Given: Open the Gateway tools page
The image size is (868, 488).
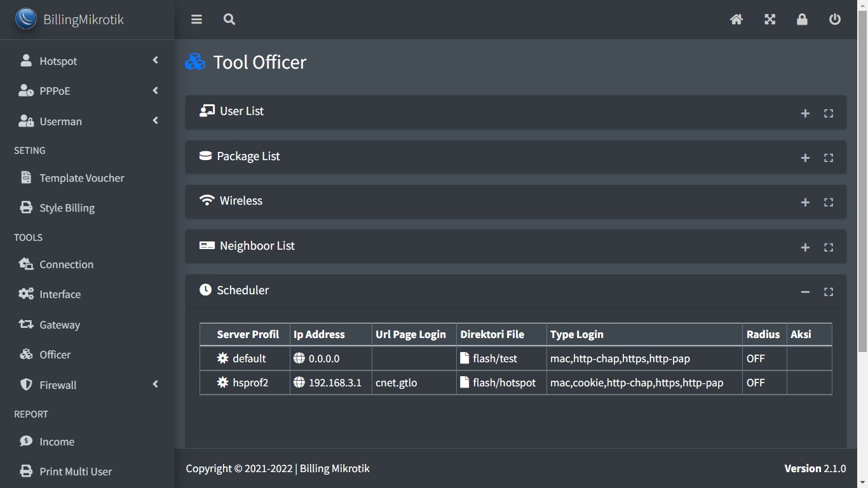Looking at the screenshot, I should pos(60,325).
